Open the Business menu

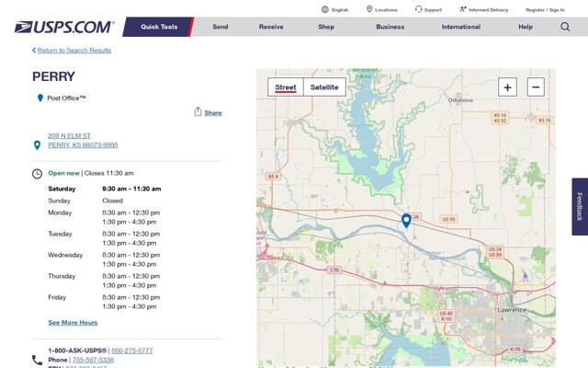(x=390, y=27)
